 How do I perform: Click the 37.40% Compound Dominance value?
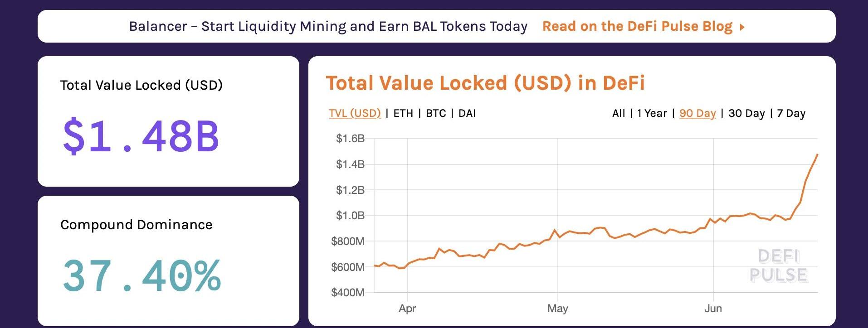pyautogui.click(x=141, y=275)
